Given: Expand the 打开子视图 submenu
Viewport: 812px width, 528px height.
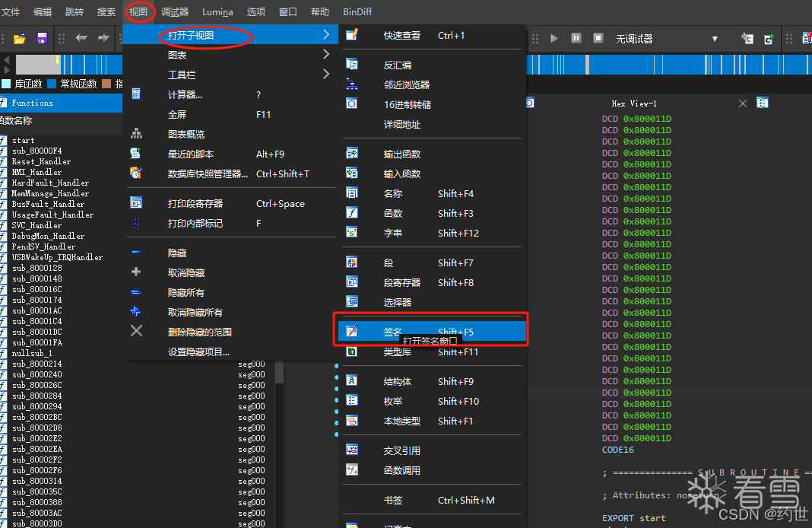Looking at the screenshot, I should pos(230,35).
